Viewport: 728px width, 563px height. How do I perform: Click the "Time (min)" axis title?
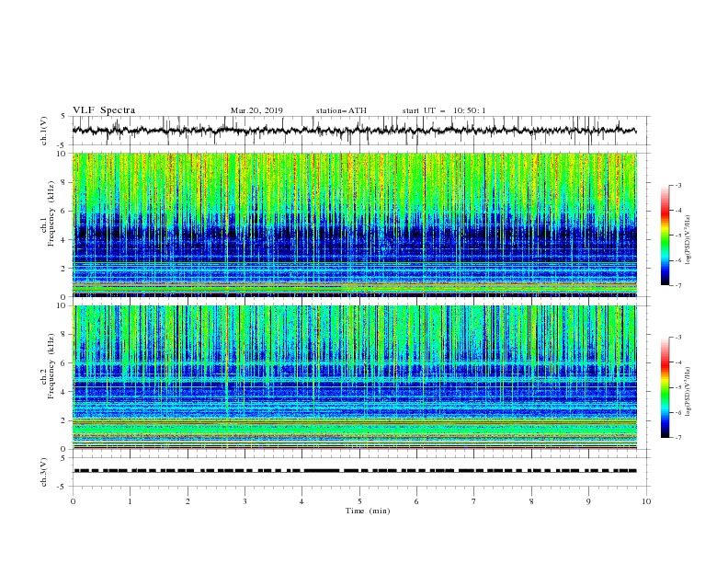368,511
